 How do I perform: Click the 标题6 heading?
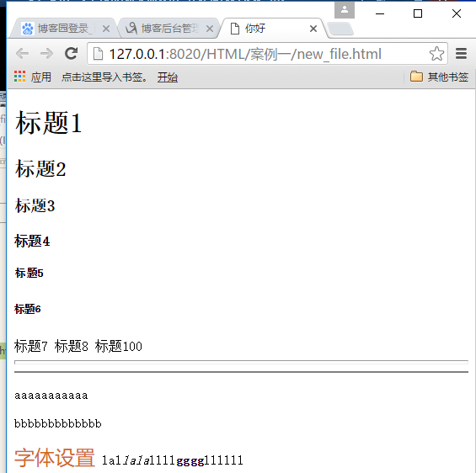click(27, 309)
